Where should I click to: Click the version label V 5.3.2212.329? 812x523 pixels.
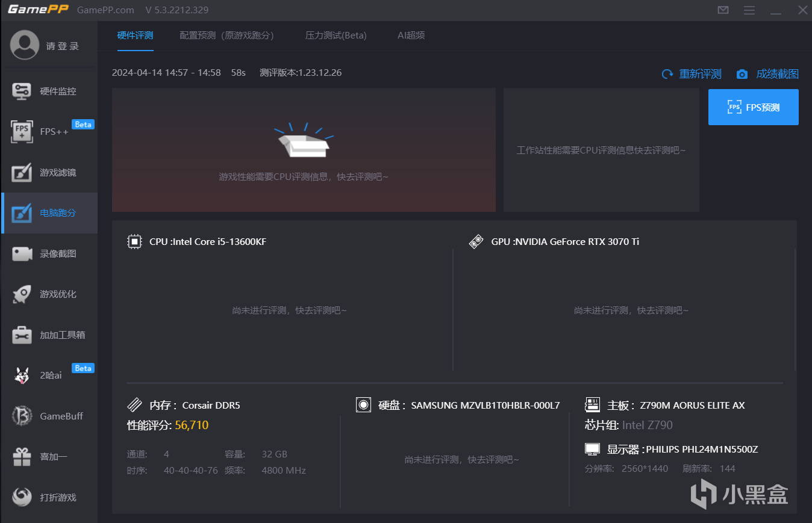177,10
